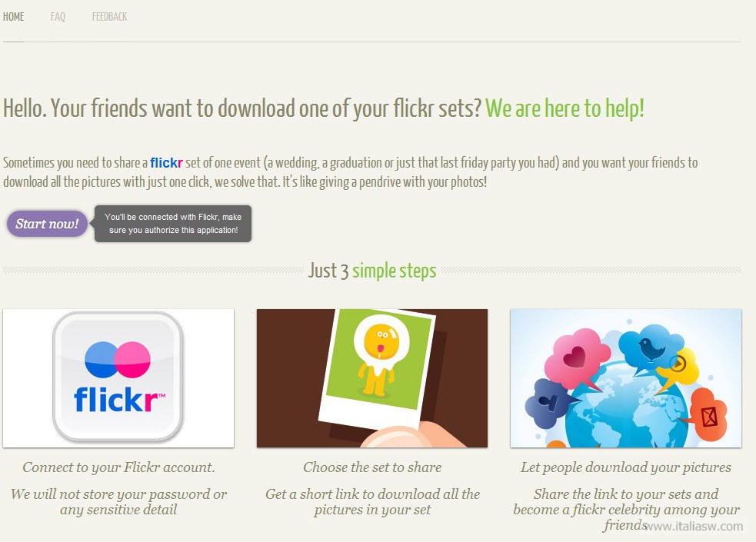Click the pink and blue Flickr dots
Image resolution: width=756 pixels, height=542 pixels.
(118, 360)
